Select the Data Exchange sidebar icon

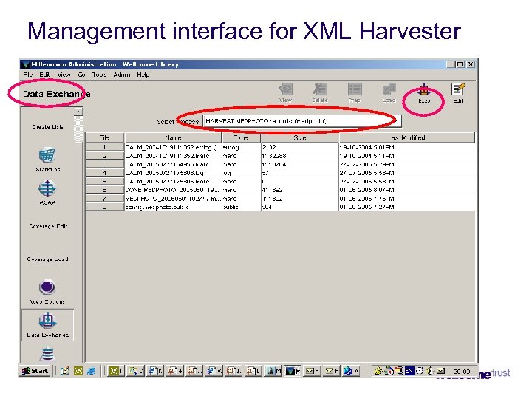(47, 321)
